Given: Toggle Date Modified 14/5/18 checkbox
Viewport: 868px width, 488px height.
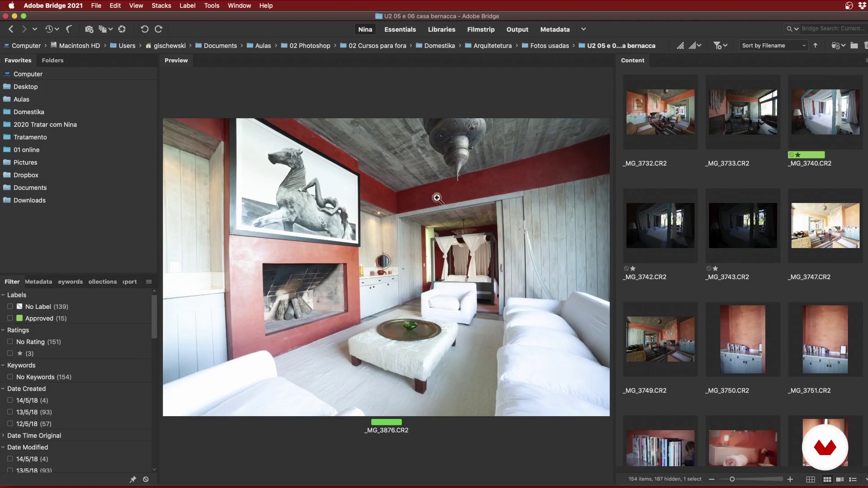Looking at the screenshot, I should pos(10,459).
